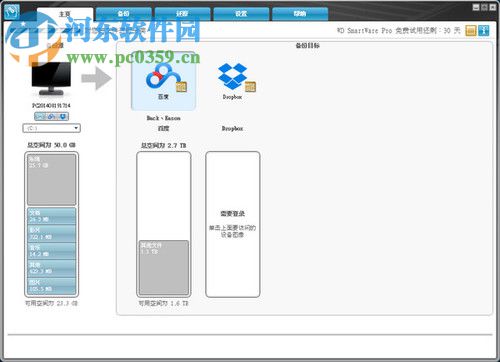Open the 设置 (Settings) tab
The height and width of the screenshot is (362, 500).
tap(241, 14)
